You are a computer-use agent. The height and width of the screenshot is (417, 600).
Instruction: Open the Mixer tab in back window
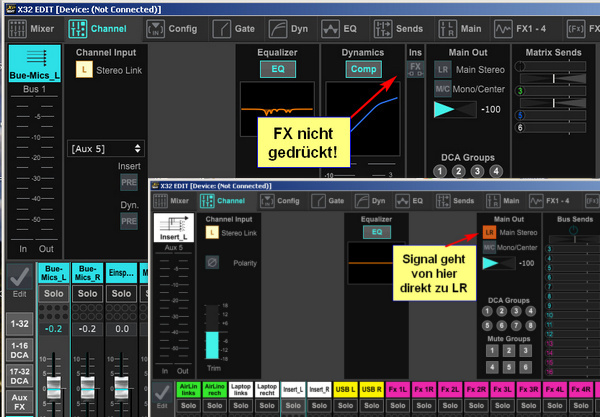(x=31, y=29)
